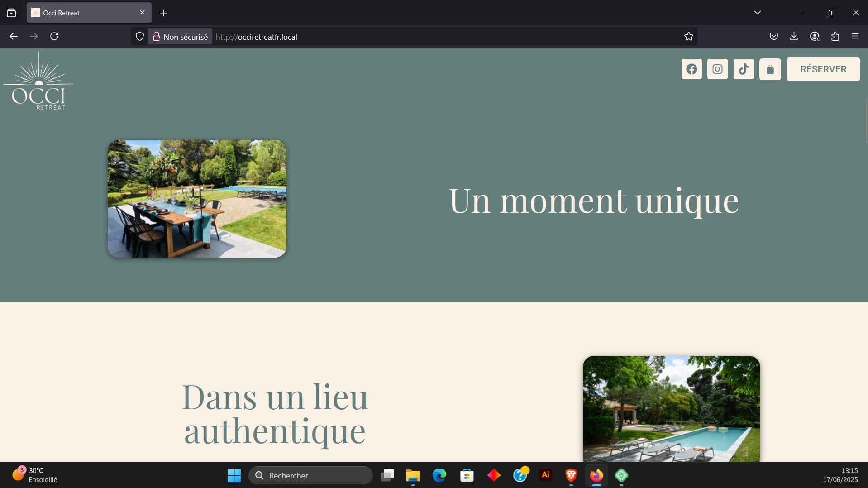868x488 pixels.
Task: Open the Instagram social link
Action: point(717,69)
